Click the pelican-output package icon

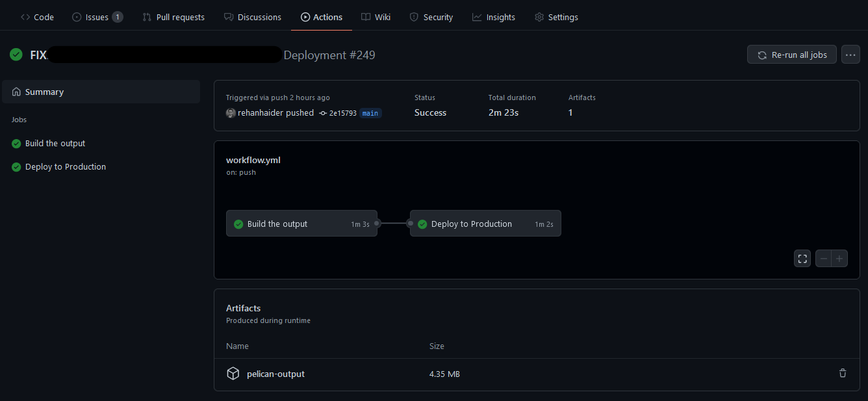point(233,374)
